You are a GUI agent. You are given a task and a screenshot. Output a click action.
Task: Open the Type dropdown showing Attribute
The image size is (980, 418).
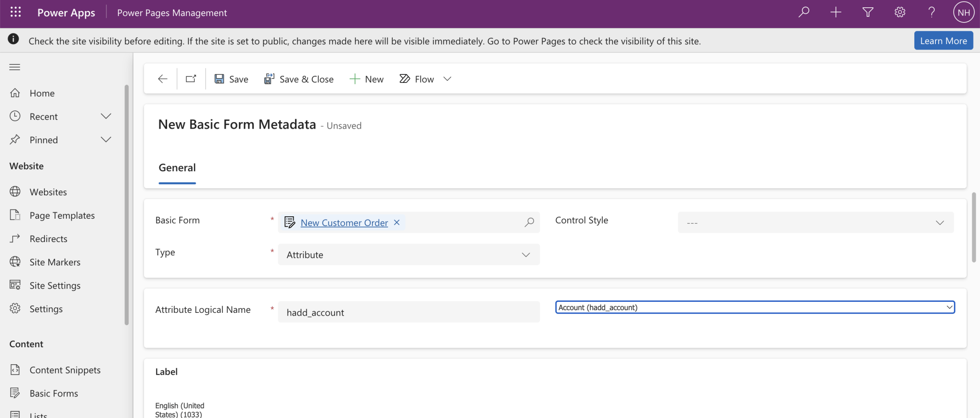(408, 254)
